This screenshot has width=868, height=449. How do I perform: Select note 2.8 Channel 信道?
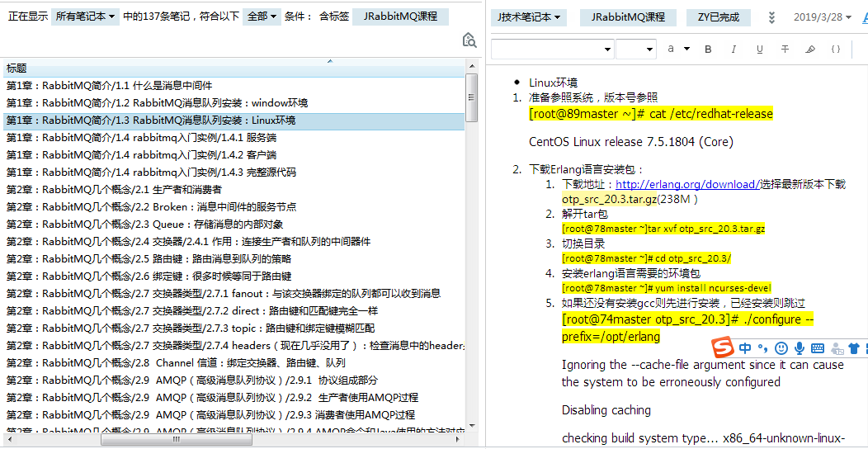coord(234,363)
